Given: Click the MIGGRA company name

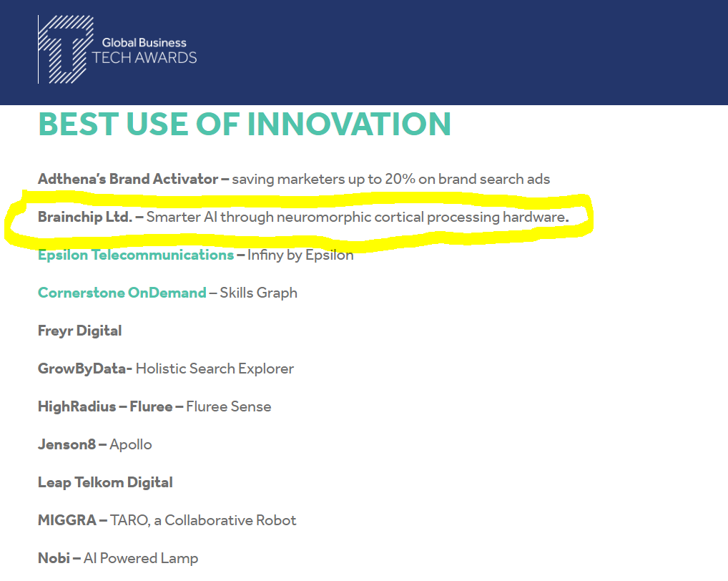Looking at the screenshot, I should coord(67,520).
